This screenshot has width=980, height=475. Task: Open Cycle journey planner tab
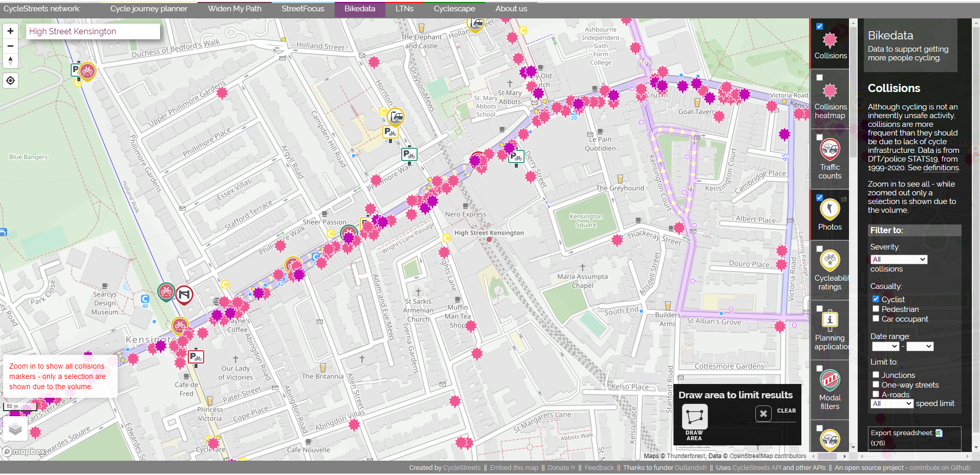click(x=149, y=9)
